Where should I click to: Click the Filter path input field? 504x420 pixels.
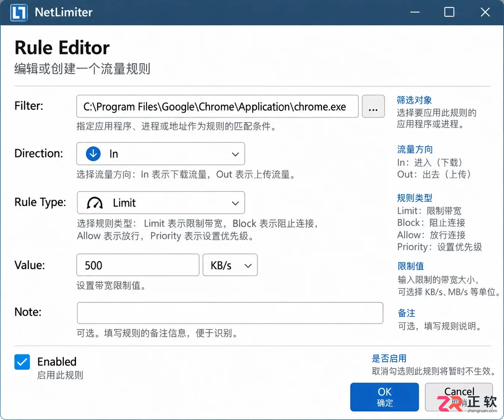[x=218, y=106]
